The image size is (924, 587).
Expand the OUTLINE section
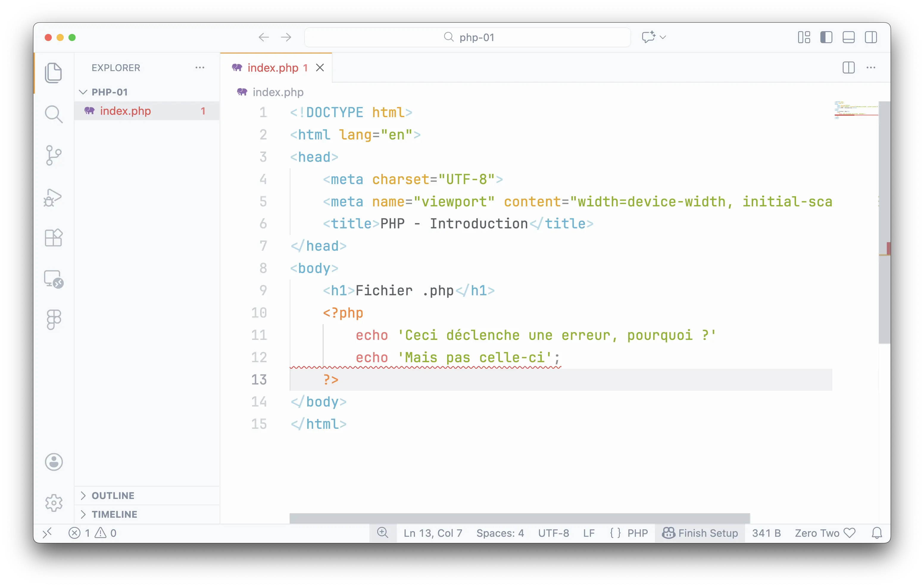pyautogui.click(x=113, y=495)
